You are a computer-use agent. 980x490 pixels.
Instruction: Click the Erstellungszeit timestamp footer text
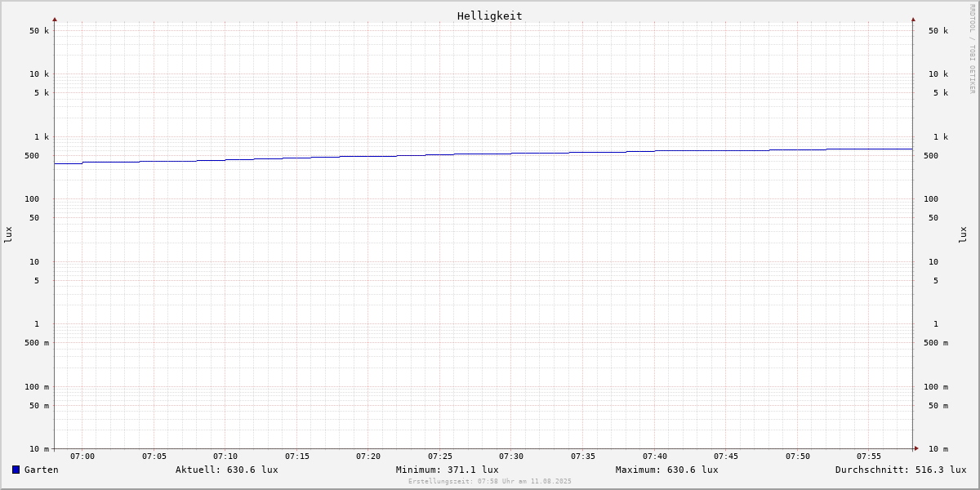(490, 482)
